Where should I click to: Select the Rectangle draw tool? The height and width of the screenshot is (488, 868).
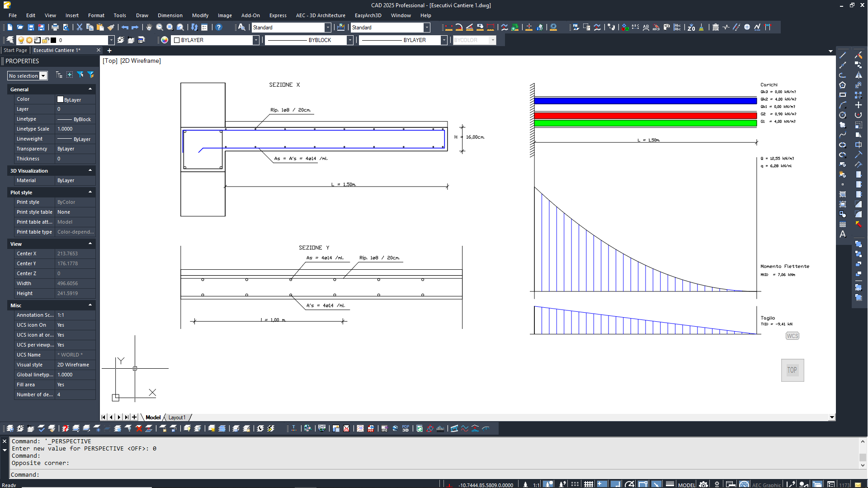(843, 95)
